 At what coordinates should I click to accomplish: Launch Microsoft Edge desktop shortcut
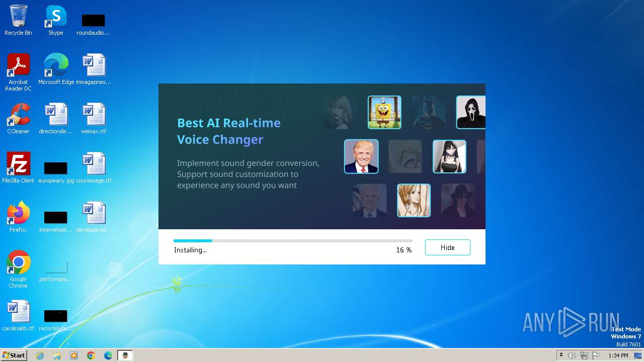coord(56,69)
